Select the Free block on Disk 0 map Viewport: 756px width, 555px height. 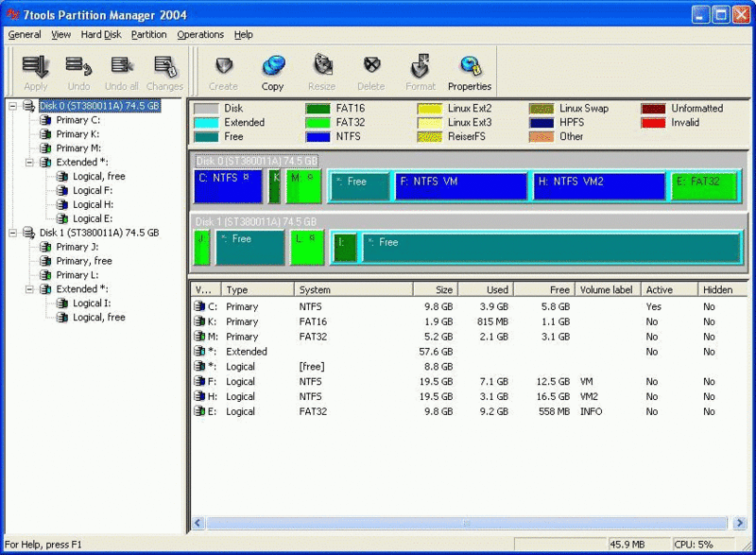(360, 186)
